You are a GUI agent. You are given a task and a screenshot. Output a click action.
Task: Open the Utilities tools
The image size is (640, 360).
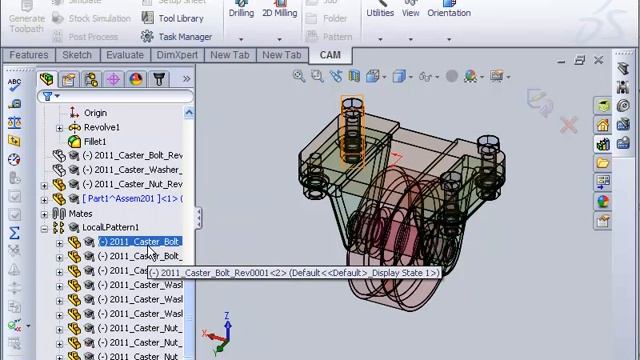click(380, 9)
